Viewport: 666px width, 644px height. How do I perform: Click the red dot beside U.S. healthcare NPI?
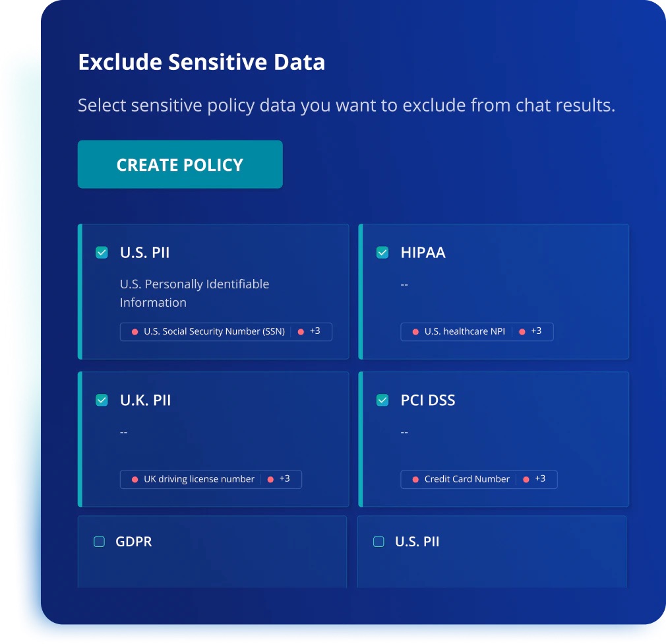[x=415, y=332]
